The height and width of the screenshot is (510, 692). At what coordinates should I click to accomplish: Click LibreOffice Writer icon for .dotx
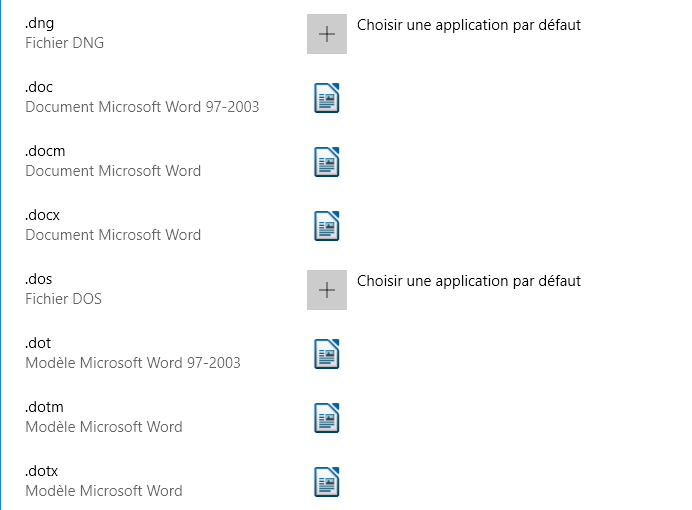coord(327,482)
